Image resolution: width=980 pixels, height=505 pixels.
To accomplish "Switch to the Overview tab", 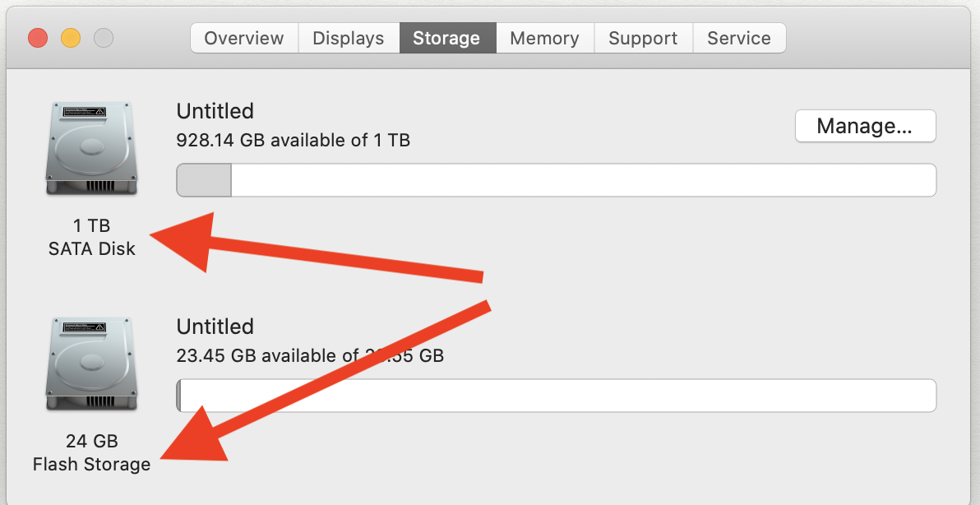I will [x=244, y=38].
